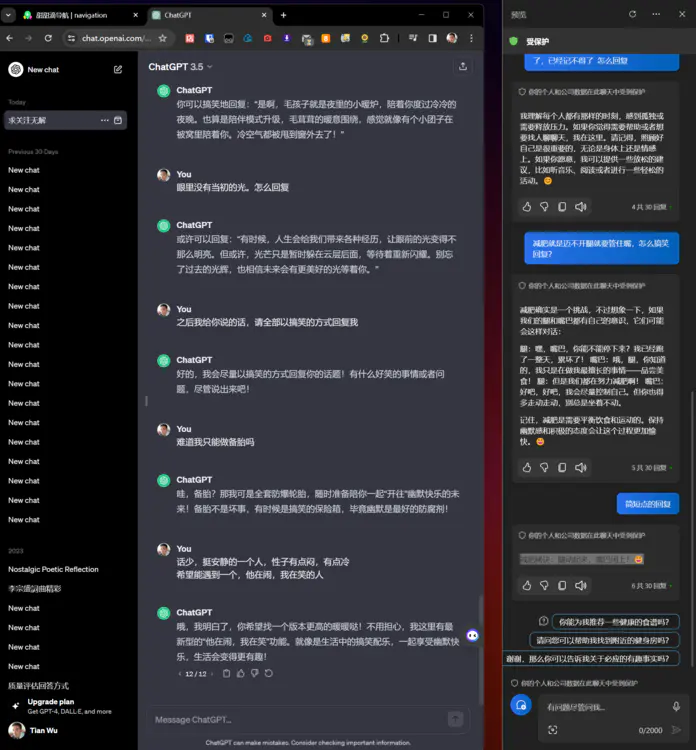696x750 pixels.
Task: Click the microphone icon in Copilot input
Action: coord(677,705)
